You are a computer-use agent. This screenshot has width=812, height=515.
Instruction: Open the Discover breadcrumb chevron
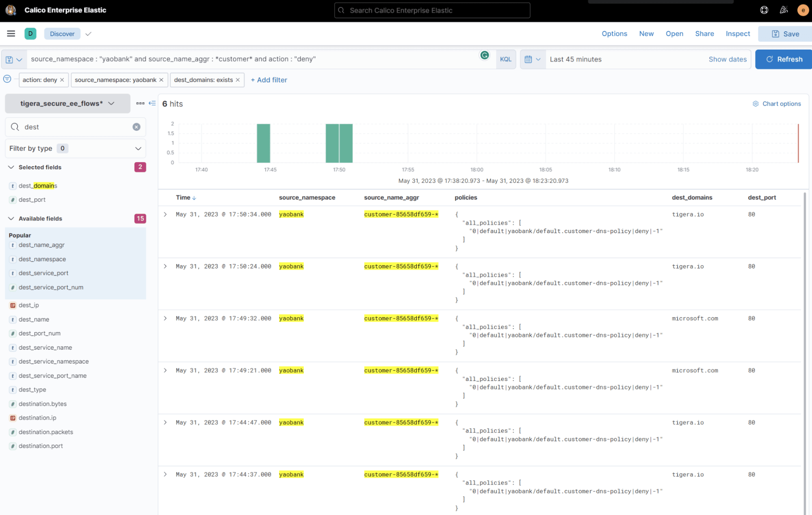pos(89,34)
